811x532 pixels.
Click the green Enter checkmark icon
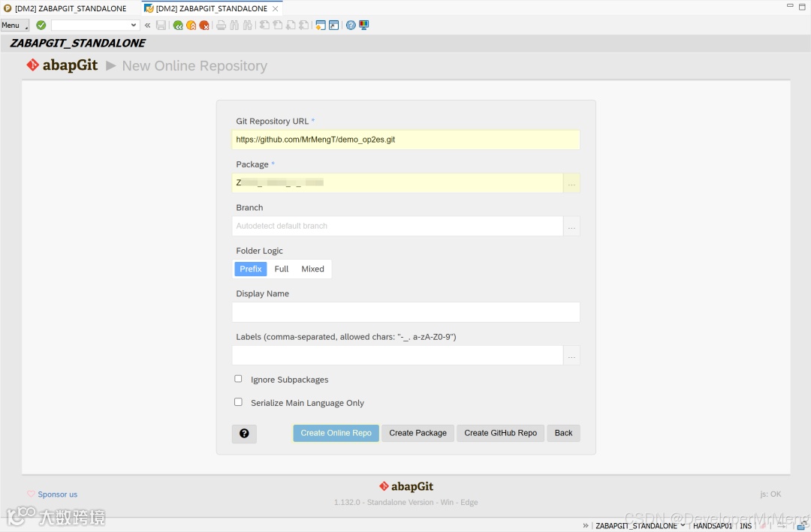pyautogui.click(x=41, y=25)
